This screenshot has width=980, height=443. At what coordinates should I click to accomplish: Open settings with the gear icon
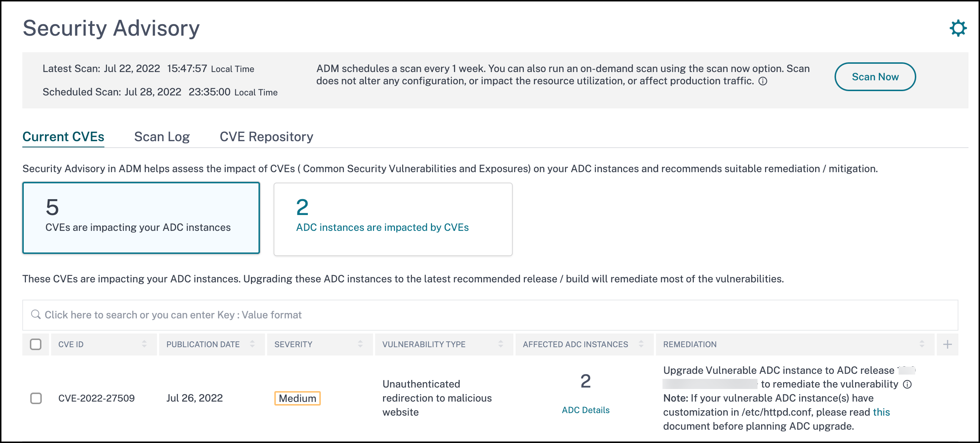[x=958, y=28]
